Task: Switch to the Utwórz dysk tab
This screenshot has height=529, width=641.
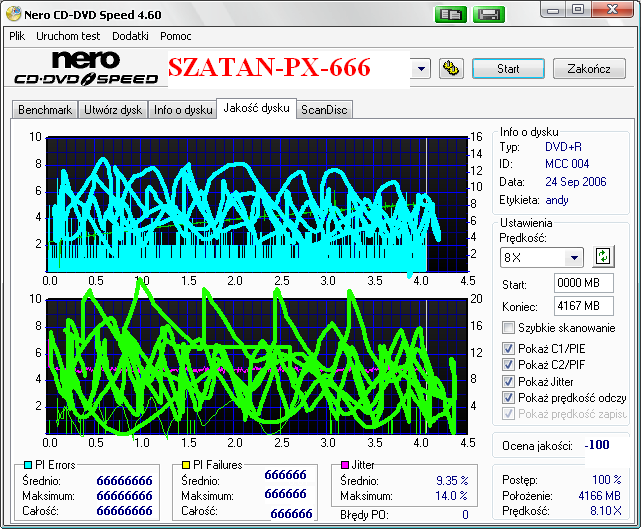Action: [x=113, y=110]
